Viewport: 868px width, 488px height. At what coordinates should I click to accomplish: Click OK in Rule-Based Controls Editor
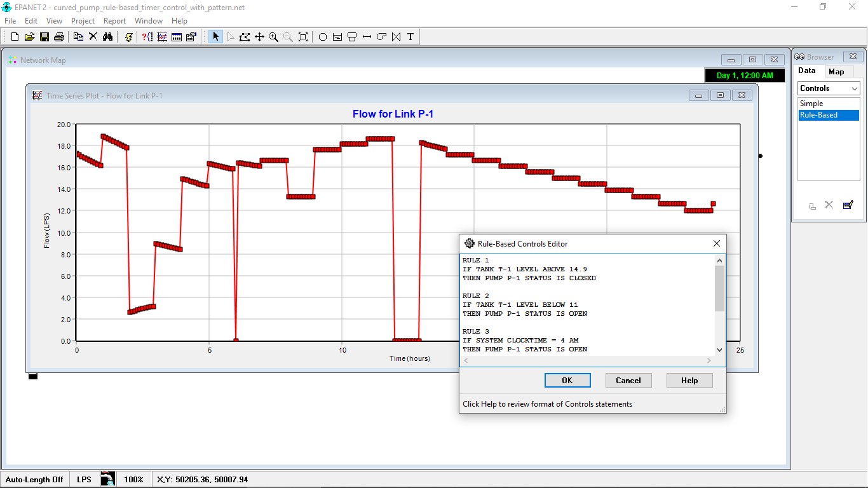(567, 380)
